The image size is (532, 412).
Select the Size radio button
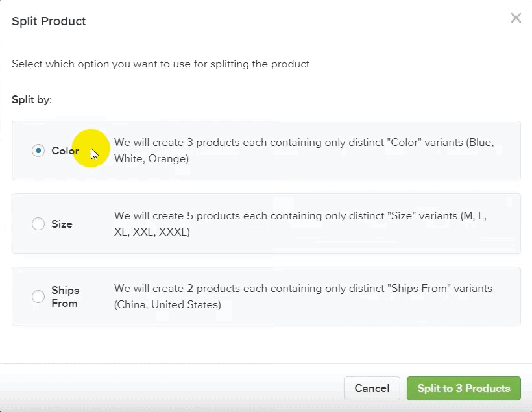pyautogui.click(x=38, y=224)
